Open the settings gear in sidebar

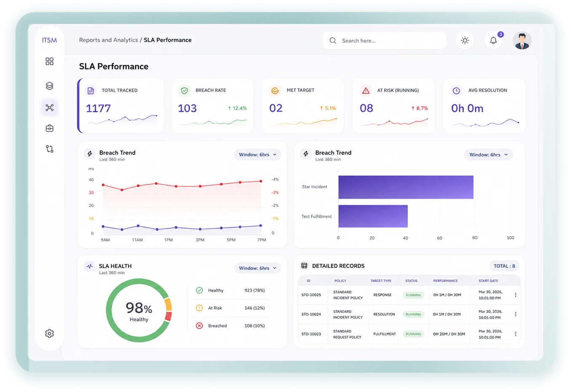[49, 333]
